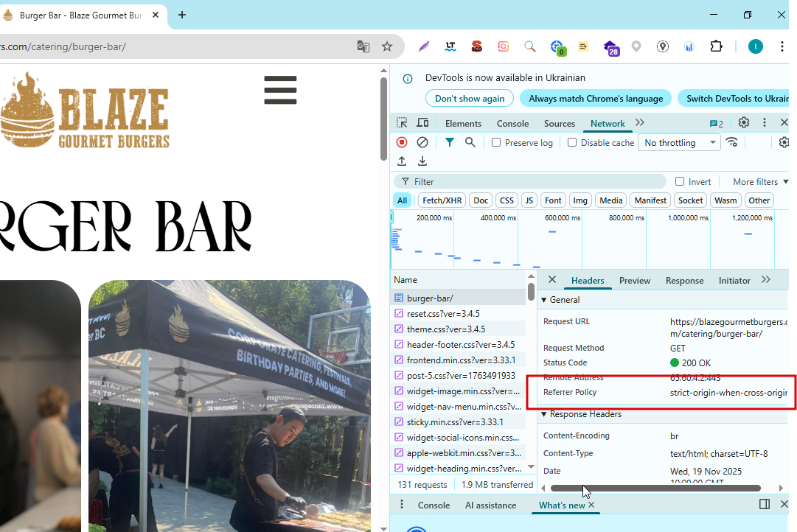Screen dimensions: 797x532
Task: Click Switch DevTools to Ukrainian button
Action: [733, 99]
